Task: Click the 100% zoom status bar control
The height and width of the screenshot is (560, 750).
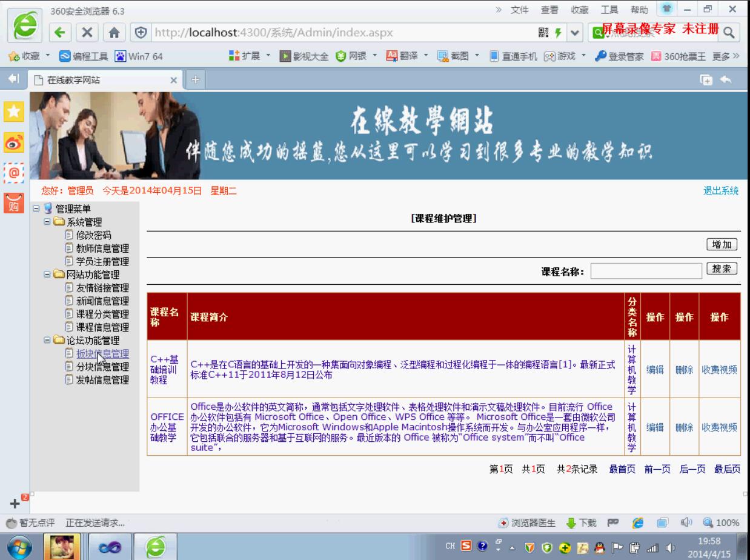Action: [722, 523]
